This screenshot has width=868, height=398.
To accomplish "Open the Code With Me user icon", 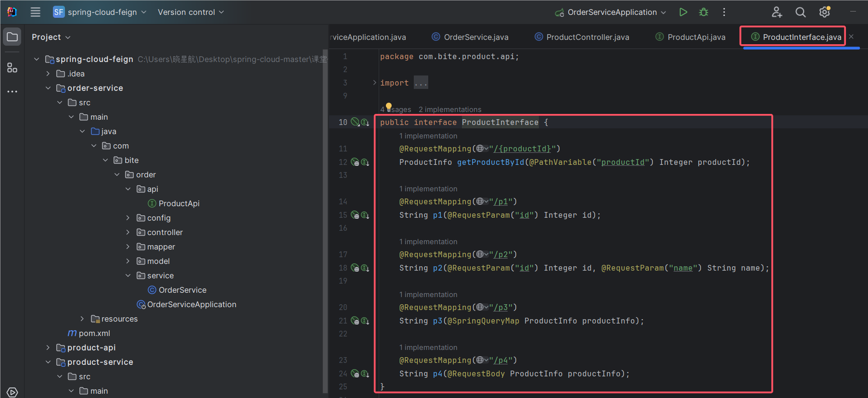I will [x=777, y=12].
